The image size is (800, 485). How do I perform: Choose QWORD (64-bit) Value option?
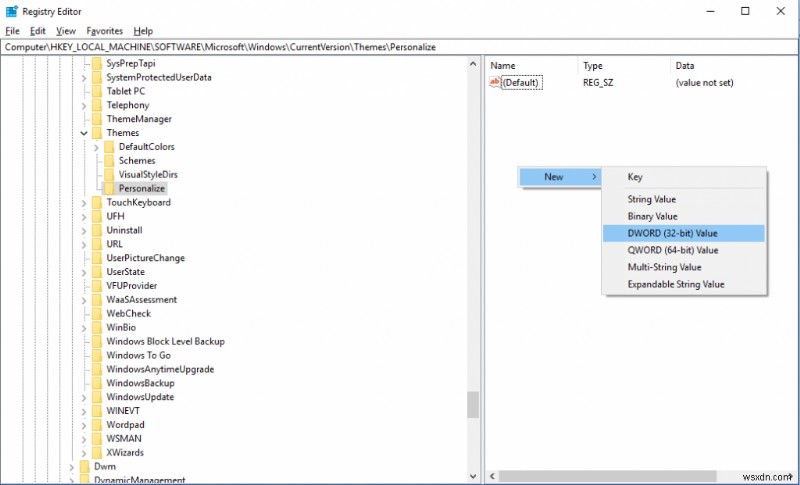pos(684,250)
